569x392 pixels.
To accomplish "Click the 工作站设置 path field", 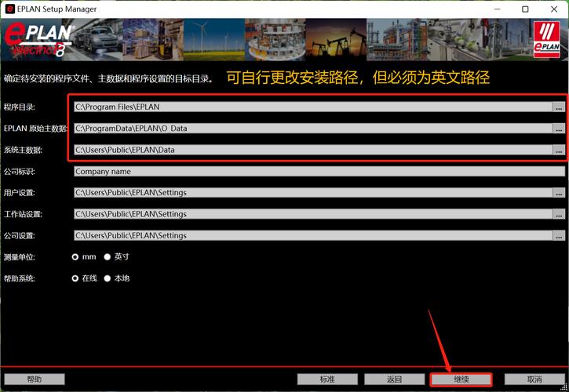I will [313, 214].
